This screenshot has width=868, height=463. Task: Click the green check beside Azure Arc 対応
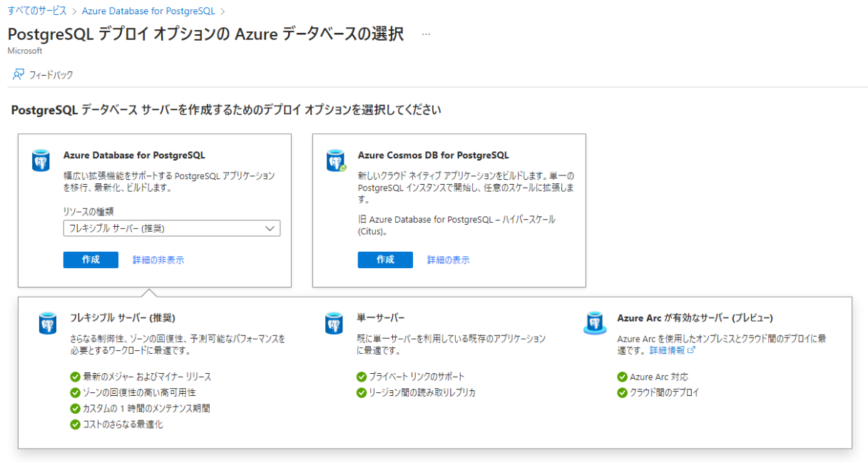(x=623, y=377)
